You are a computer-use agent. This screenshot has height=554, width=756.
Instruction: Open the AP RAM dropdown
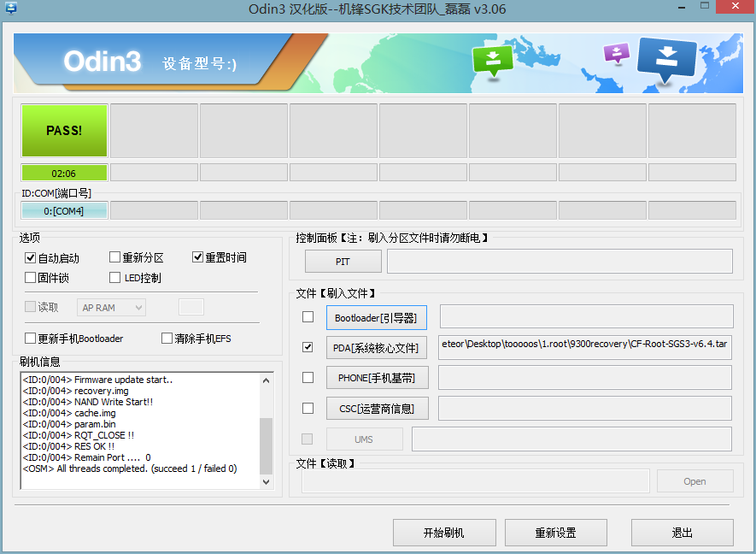111,307
